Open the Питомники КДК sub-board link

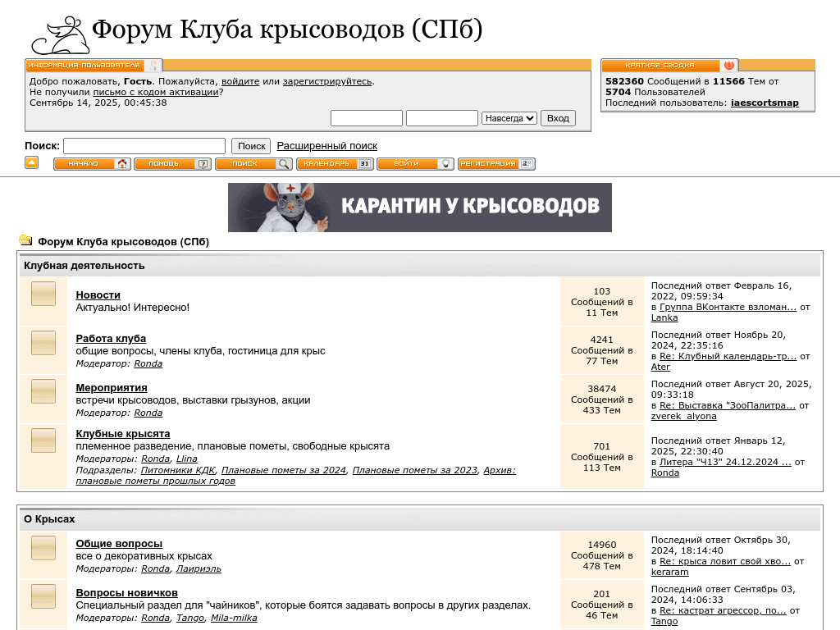click(178, 470)
